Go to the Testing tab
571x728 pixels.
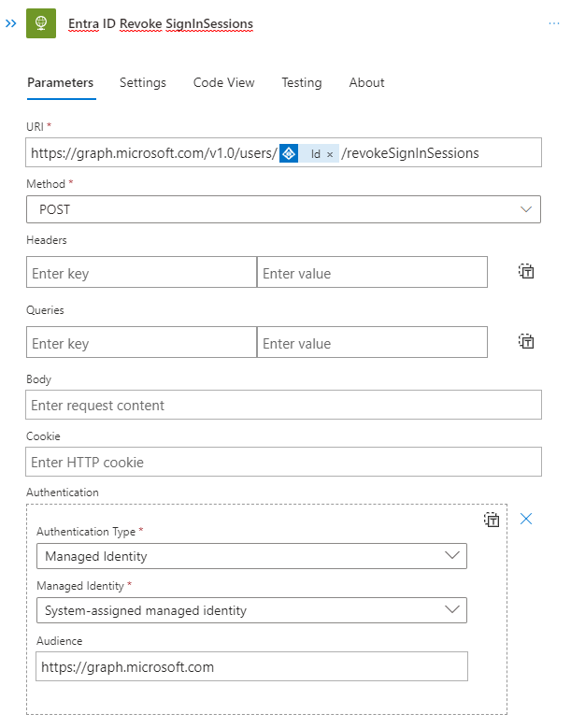(x=302, y=82)
